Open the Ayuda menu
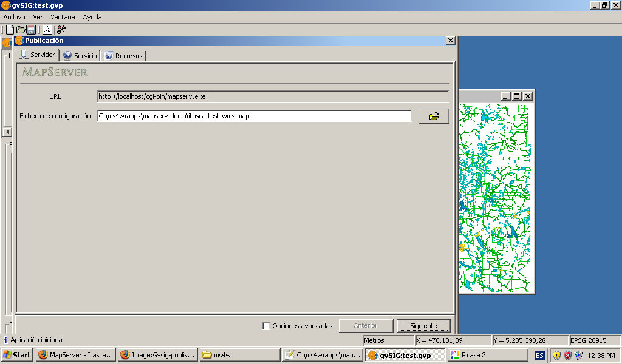622x364 pixels. 92,17
